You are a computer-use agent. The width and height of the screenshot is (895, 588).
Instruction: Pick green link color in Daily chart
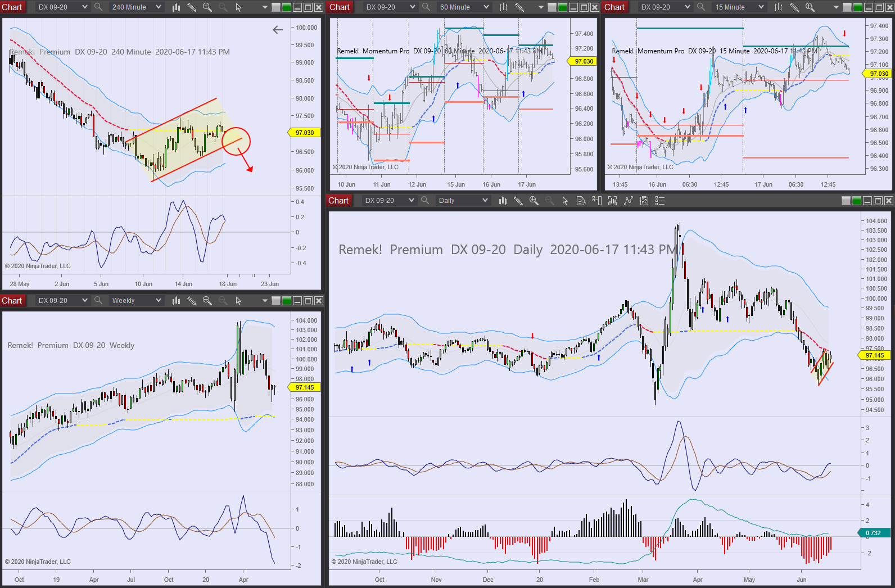(x=857, y=201)
